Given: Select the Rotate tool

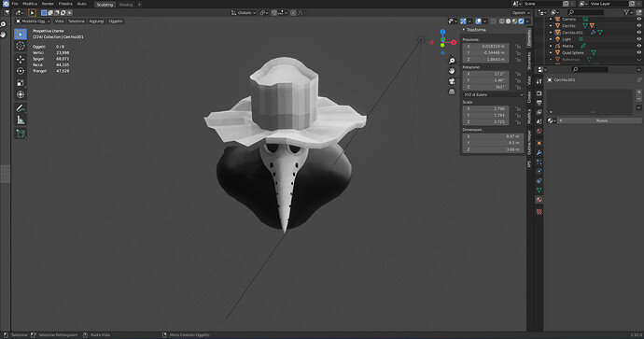Looking at the screenshot, I should tap(21, 71).
